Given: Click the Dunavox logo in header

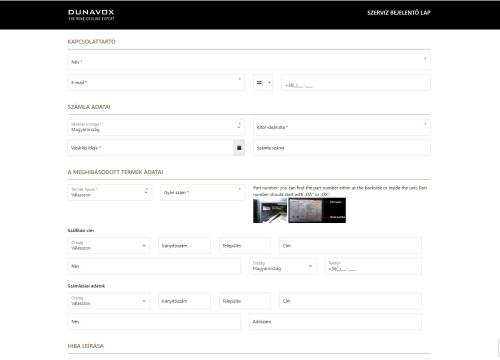Looking at the screenshot, I should pos(91,15).
